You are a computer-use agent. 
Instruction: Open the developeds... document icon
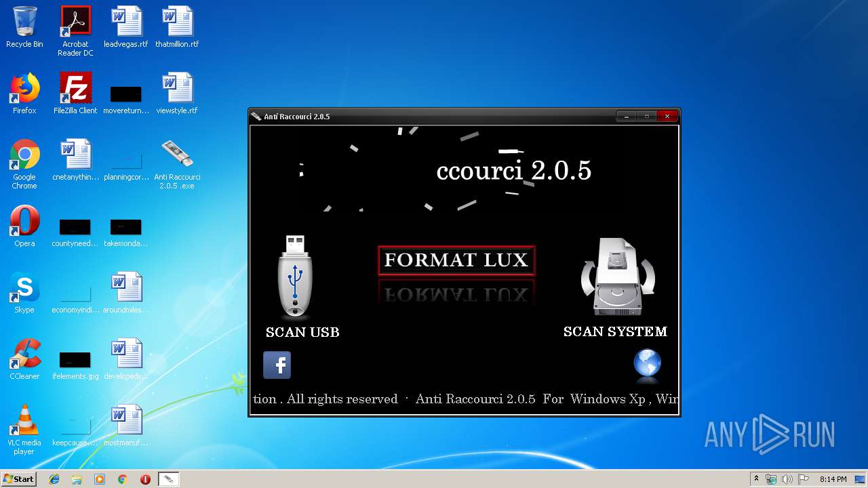pos(126,359)
